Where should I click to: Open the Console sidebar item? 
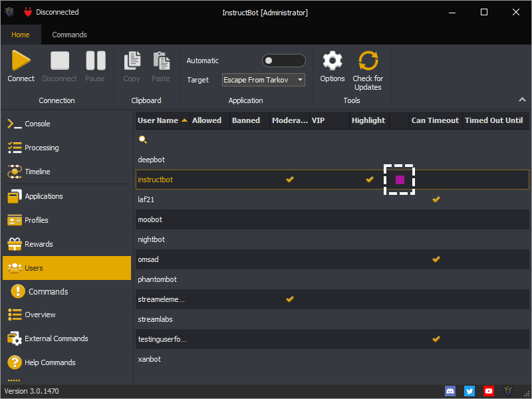click(37, 124)
